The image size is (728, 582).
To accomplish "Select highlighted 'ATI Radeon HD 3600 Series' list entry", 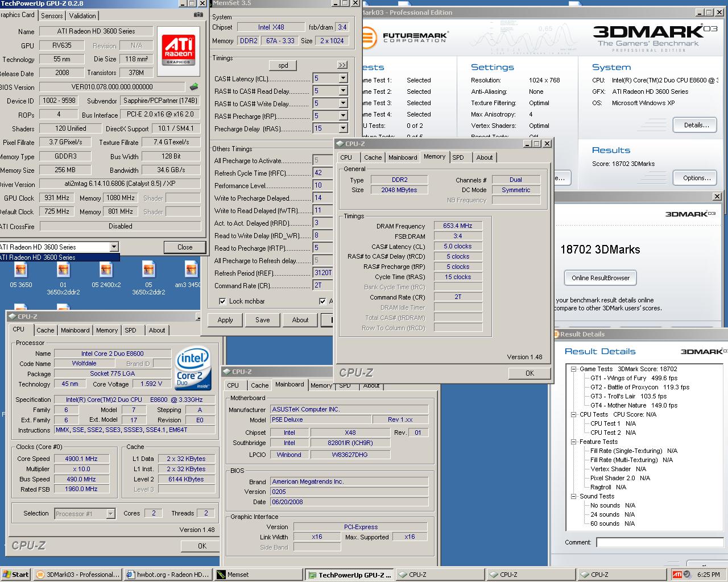I will [x=60, y=257].
